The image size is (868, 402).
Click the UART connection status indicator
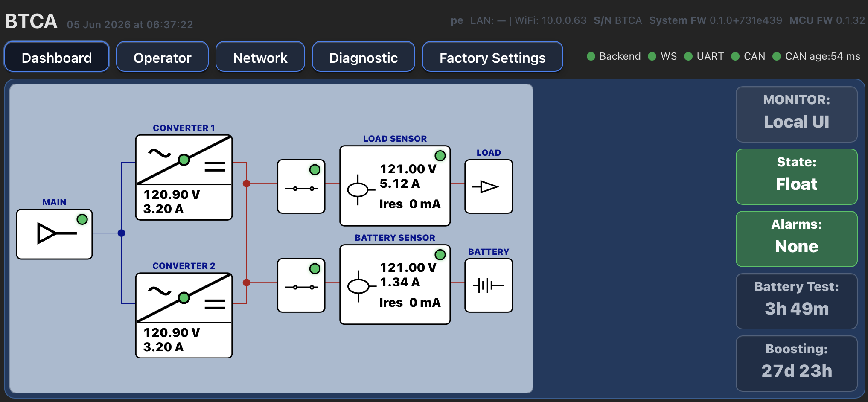pyautogui.click(x=704, y=56)
